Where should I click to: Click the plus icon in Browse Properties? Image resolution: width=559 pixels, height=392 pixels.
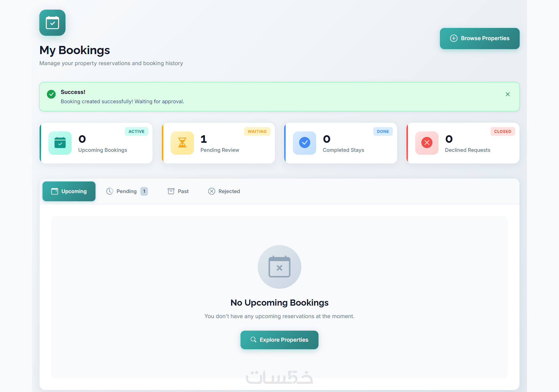(x=454, y=38)
